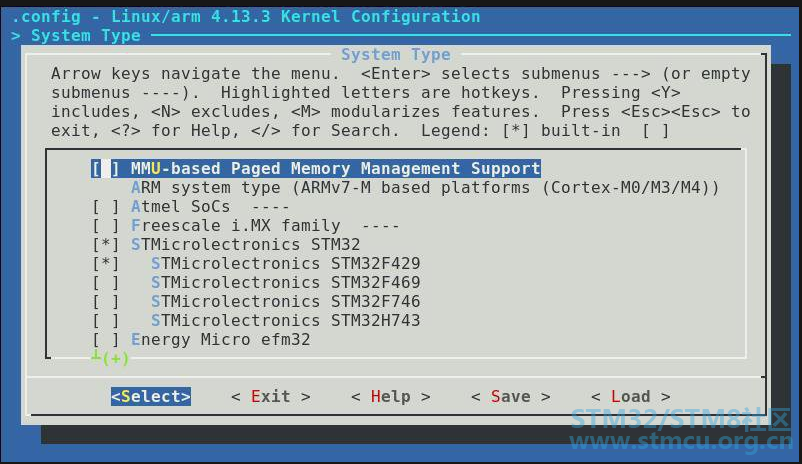Image resolution: width=802 pixels, height=464 pixels.
Task: Select the STMicrolectronics STM32F429 label
Action: pos(285,263)
